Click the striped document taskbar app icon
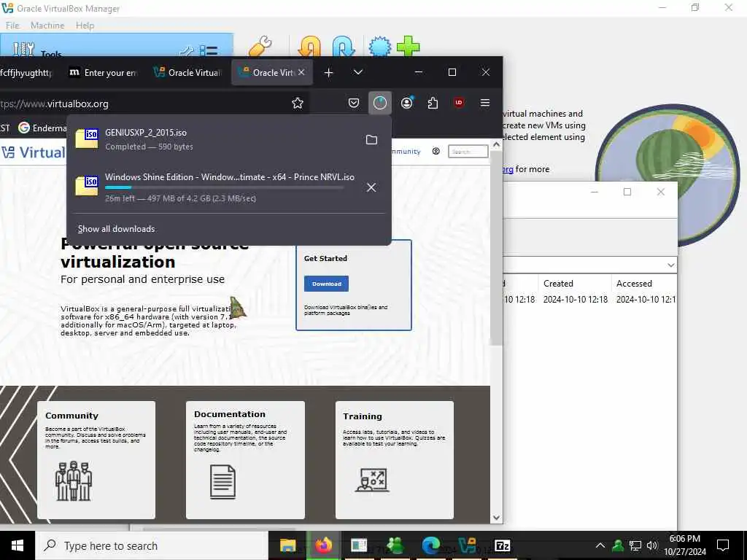The image size is (747, 560). pos(359,545)
